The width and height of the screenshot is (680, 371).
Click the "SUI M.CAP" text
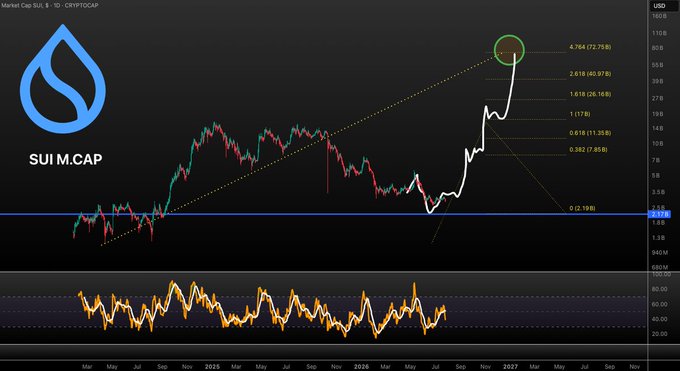click(x=66, y=159)
